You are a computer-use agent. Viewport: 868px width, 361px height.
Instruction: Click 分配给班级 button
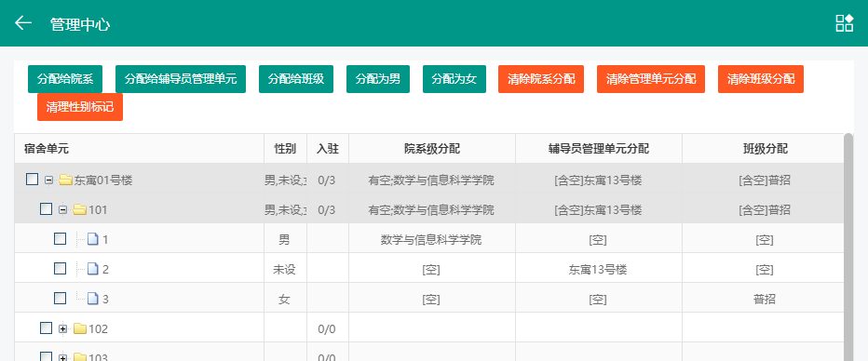pos(296,79)
